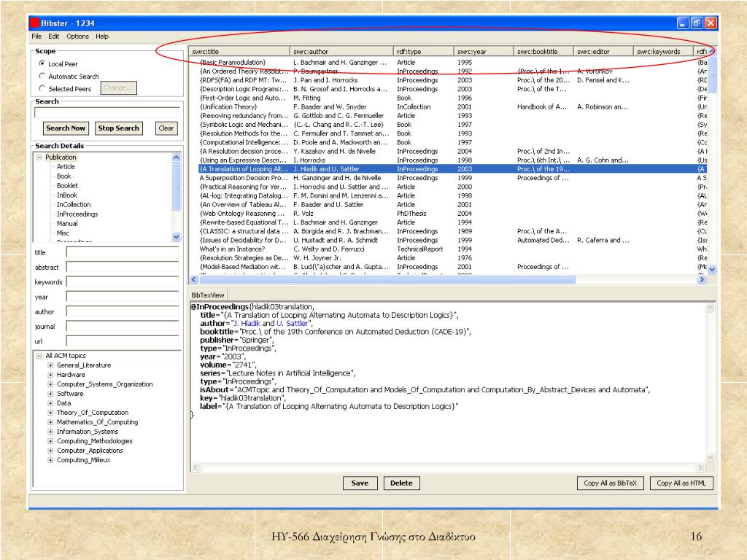Click results table horizontal scroll right arrow
Image resolution: width=747 pixels, height=560 pixels.
702,280
